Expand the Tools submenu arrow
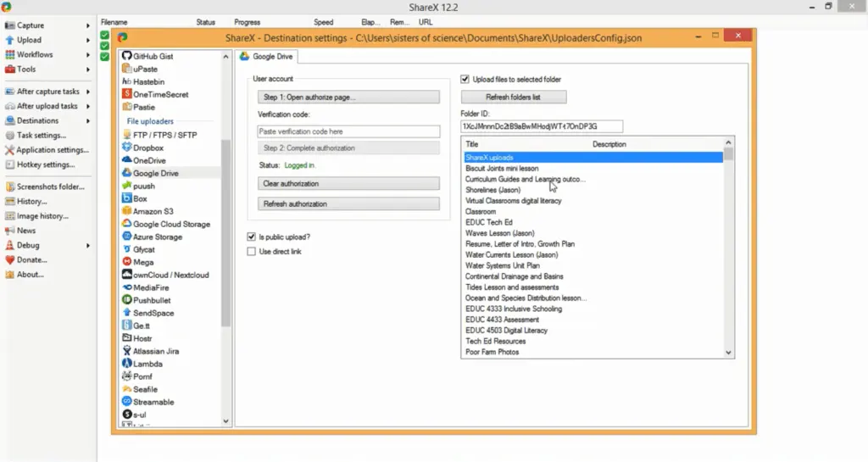 (x=87, y=70)
